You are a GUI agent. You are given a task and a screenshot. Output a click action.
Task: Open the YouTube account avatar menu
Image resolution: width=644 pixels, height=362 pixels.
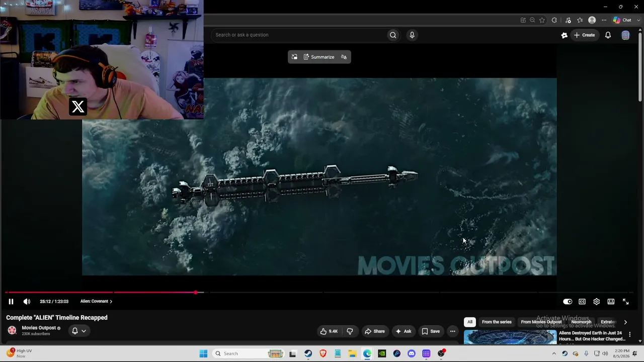[625, 35]
